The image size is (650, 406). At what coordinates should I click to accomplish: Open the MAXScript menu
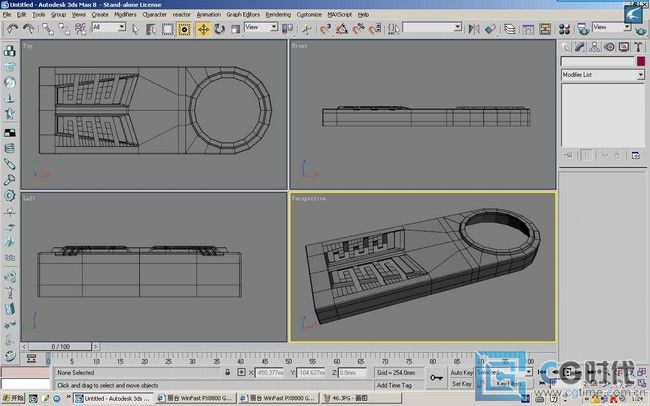(340, 15)
